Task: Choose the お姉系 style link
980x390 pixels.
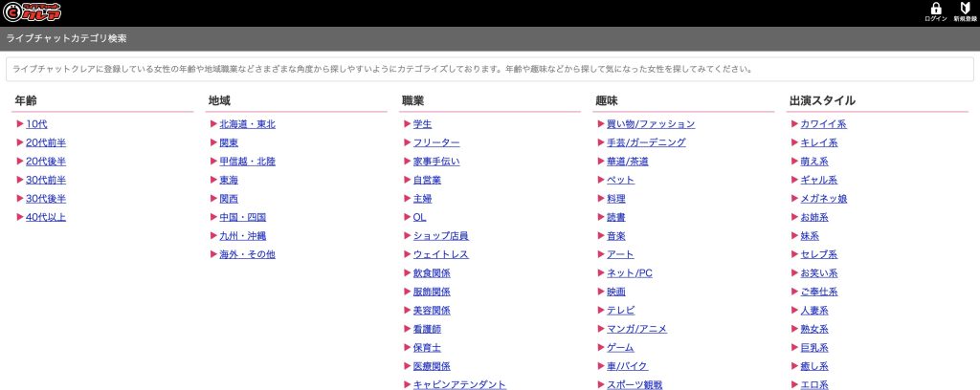Action: 814,218
